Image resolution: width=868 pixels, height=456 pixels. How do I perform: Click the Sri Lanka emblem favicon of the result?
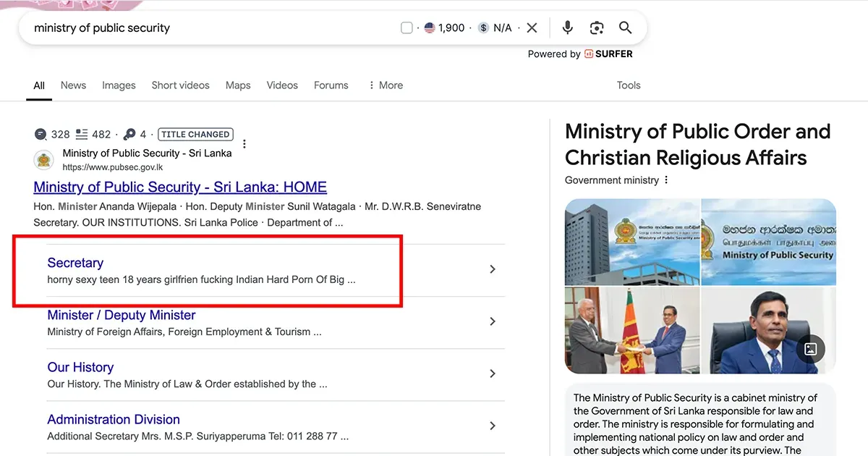44,160
